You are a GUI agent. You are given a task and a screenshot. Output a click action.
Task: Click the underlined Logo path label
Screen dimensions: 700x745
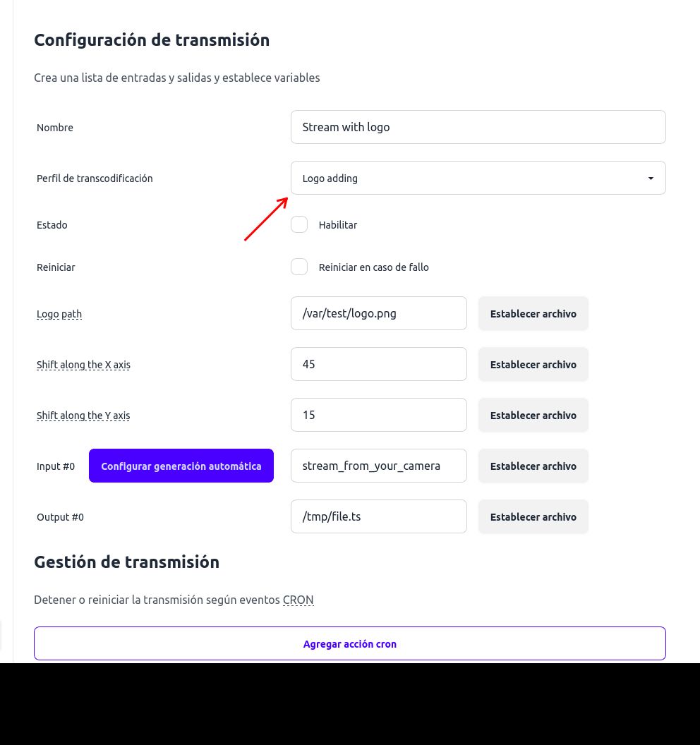click(x=59, y=314)
